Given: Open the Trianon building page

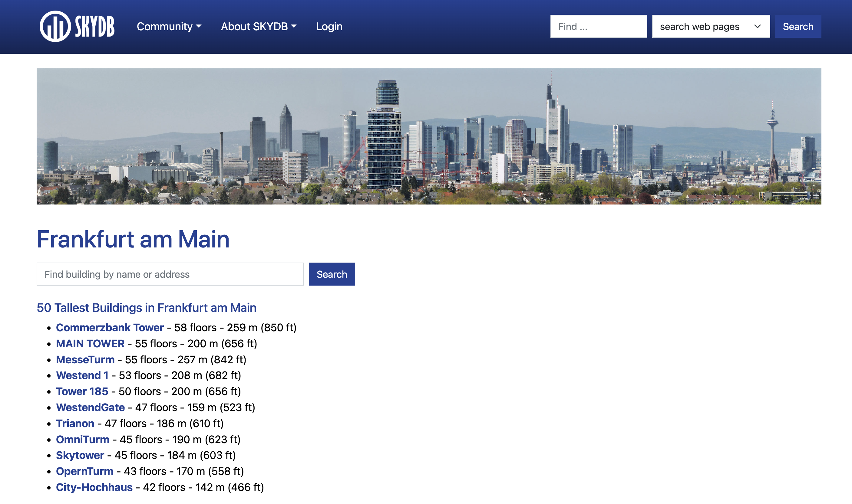Looking at the screenshot, I should [x=75, y=423].
